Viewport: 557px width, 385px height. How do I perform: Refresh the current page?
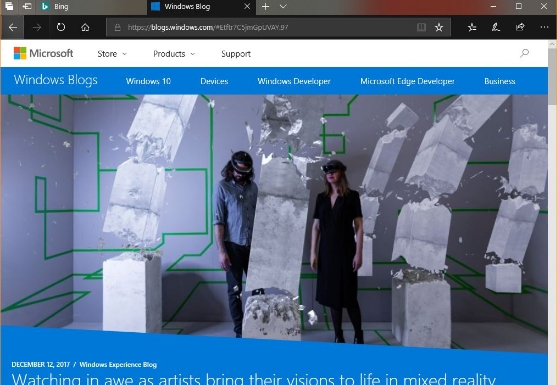pyautogui.click(x=61, y=27)
